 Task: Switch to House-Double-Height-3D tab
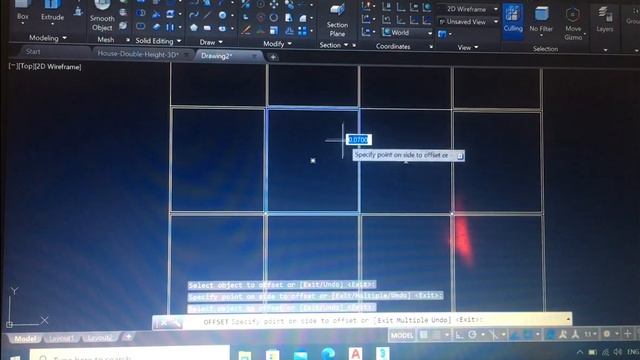tap(138, 54)
